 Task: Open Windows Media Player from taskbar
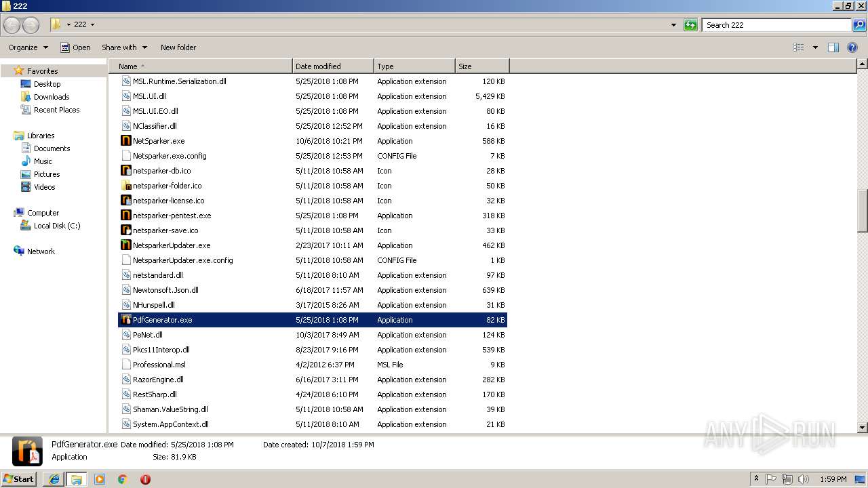click(100, 479)
